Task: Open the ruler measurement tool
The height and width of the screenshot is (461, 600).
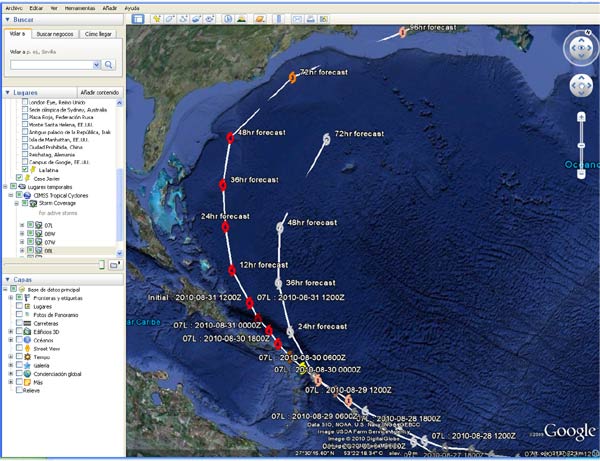Action: click(x=279, y=19)
